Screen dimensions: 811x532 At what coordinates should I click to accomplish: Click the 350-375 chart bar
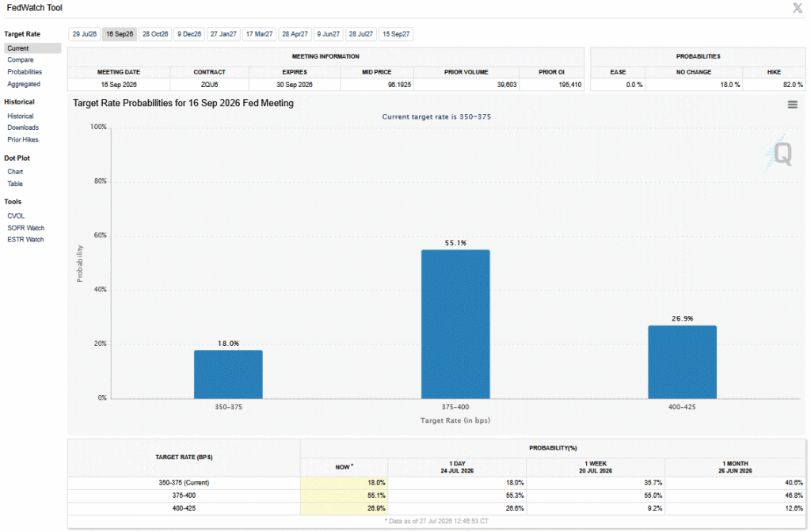tap(228, 374)
